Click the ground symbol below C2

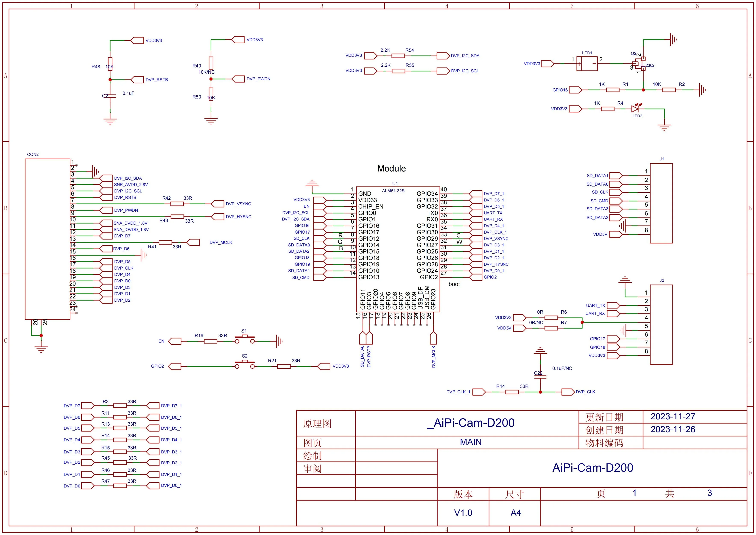point(110,122)
